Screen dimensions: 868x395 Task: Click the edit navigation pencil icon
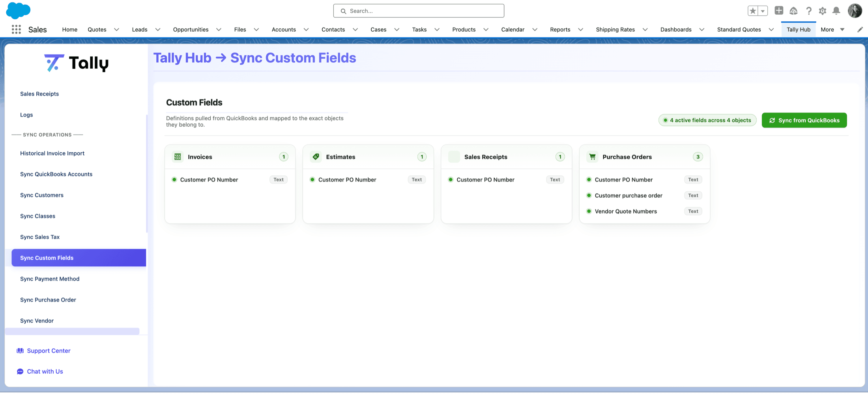(x=860, y=30)
